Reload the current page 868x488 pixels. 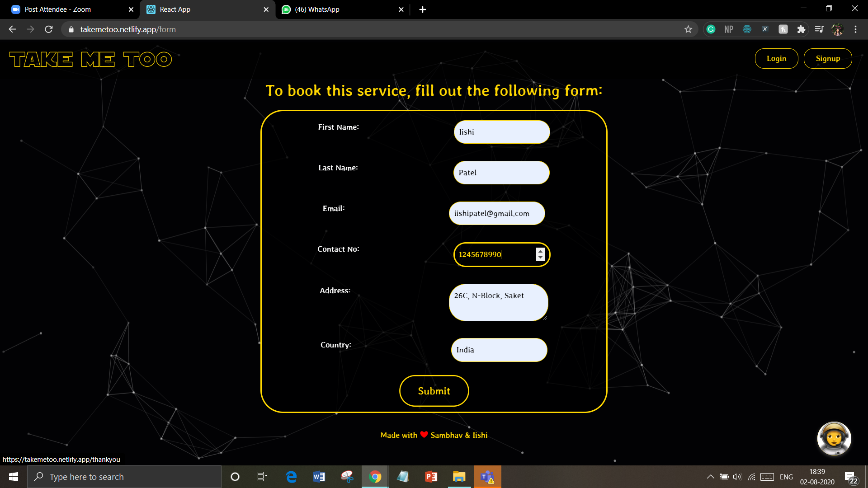[x=49, y=29]
